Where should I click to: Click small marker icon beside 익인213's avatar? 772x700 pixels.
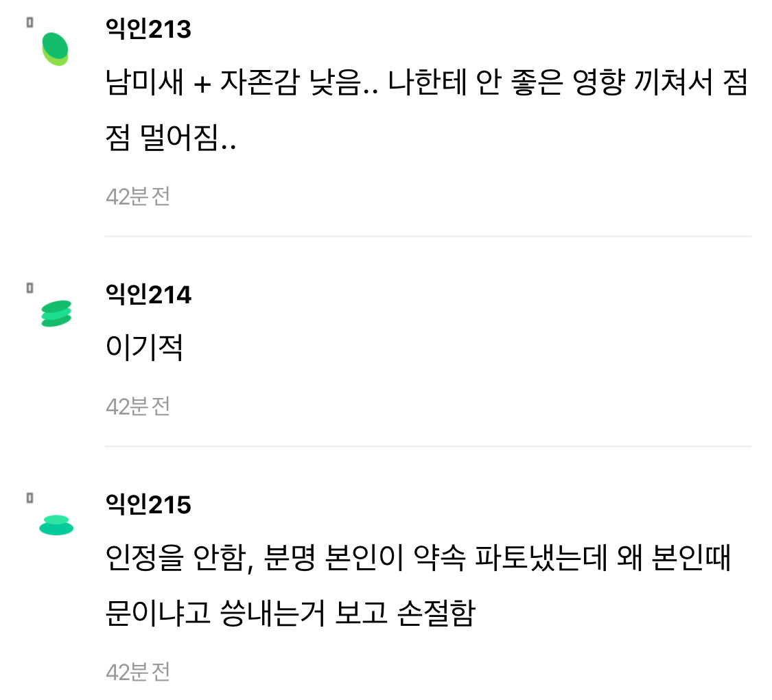pos(30,23)
